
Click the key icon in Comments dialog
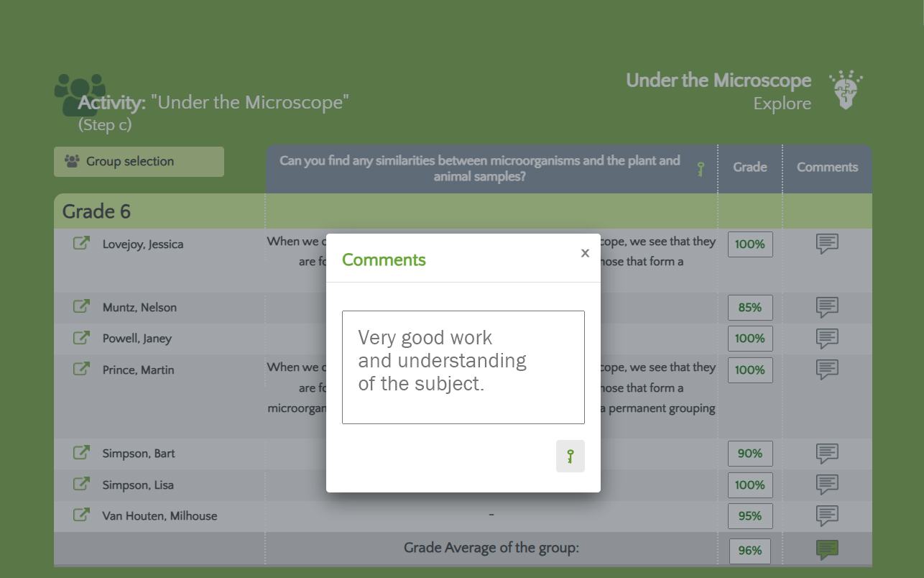point(570,457)
